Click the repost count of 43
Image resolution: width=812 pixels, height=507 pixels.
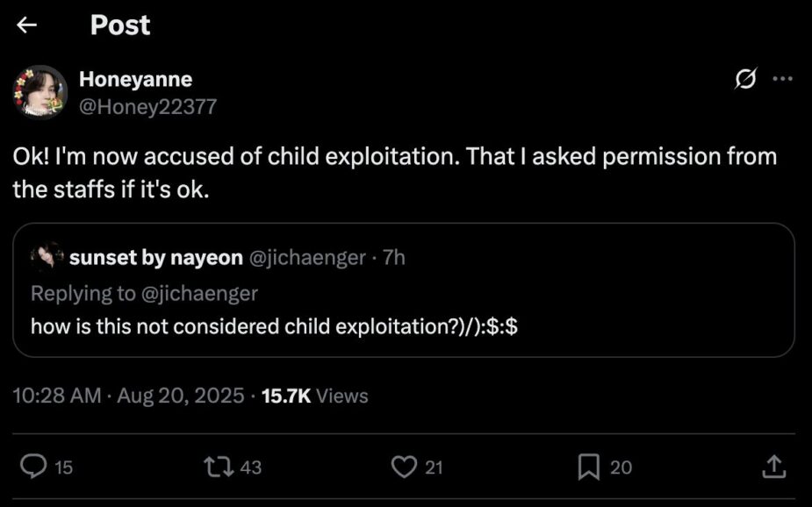(250, 468)
